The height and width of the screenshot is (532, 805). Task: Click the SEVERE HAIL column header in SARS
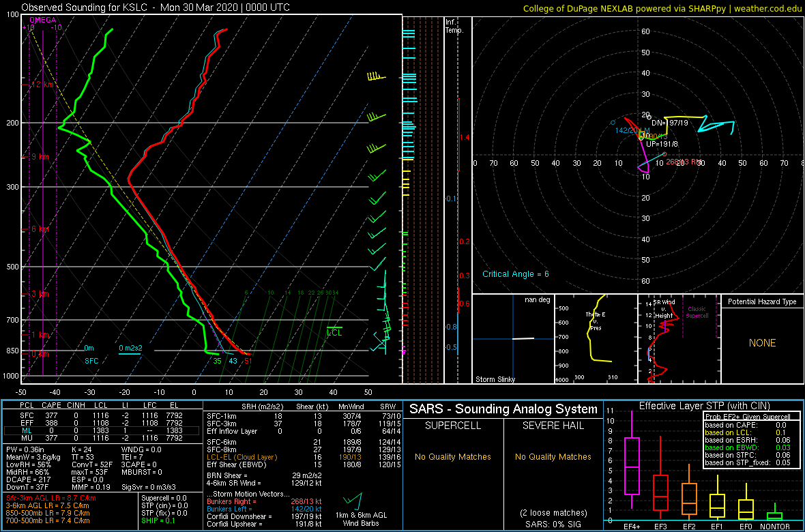click(553, 426)
